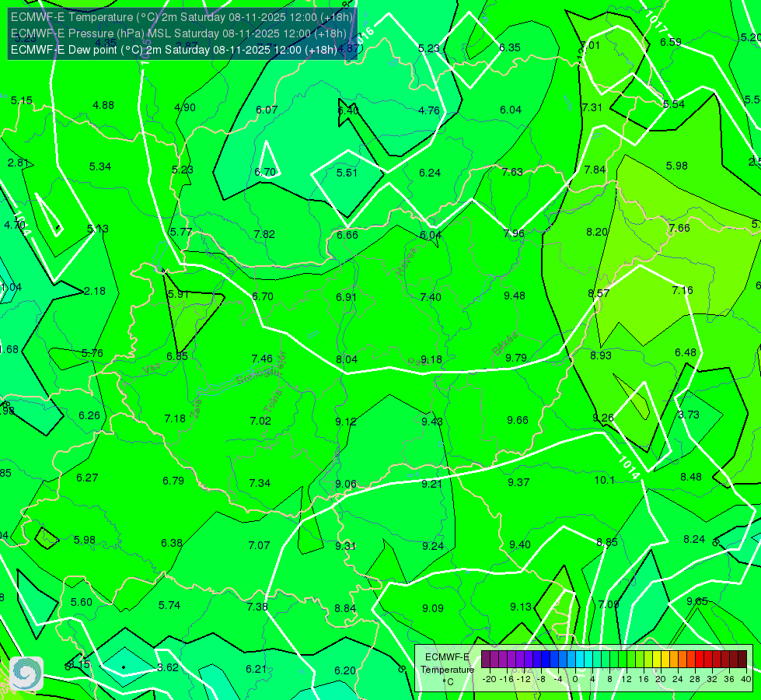Screen dimensions: 761x700
Task: Click the 7.84 temperature value
Action: tap(595, 170)
